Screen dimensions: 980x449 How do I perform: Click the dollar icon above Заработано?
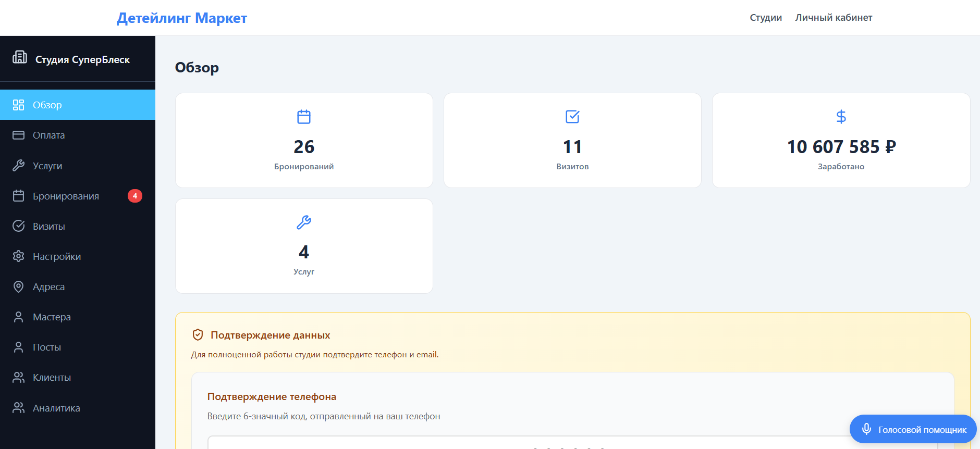[x=841, y=117]
